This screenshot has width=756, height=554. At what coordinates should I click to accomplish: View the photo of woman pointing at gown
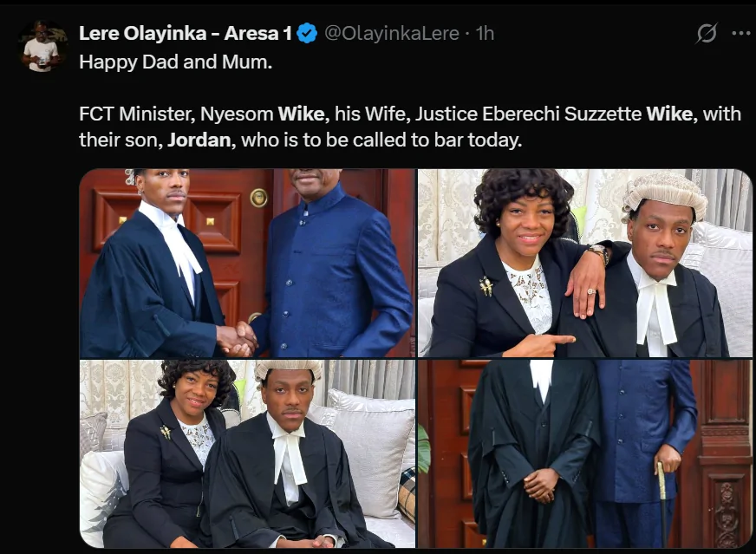[585, 264]
